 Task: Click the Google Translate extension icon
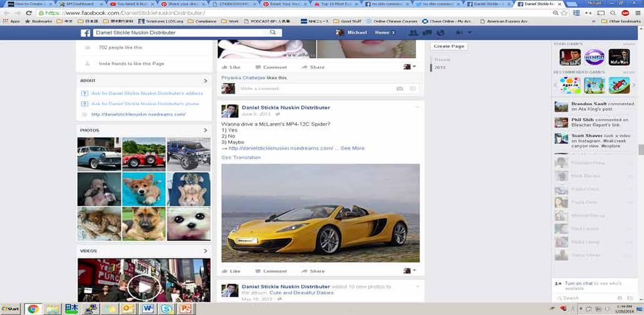pos(577,13)
